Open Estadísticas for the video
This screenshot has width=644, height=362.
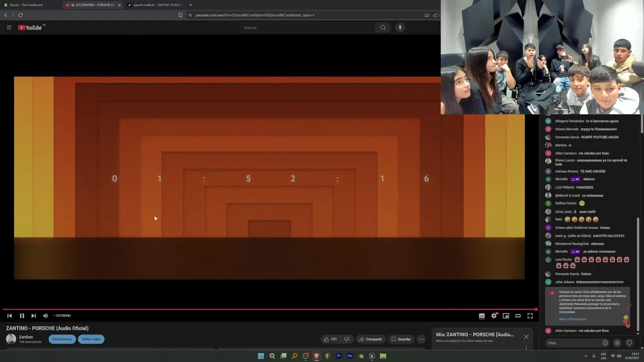click(x=62, y=339)
